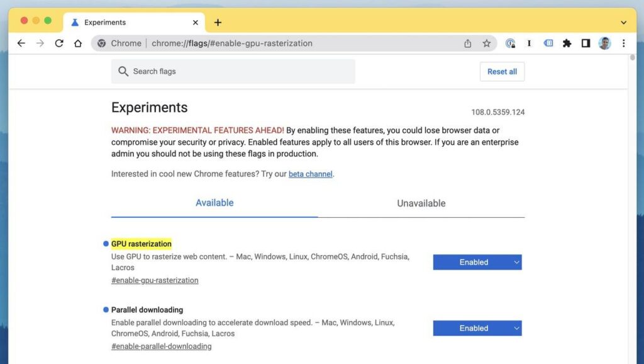Click the #enable-parallel-downloading anchor link
Image resolution: width=644 pixels, height=364 pixels.
click(162, 346)
